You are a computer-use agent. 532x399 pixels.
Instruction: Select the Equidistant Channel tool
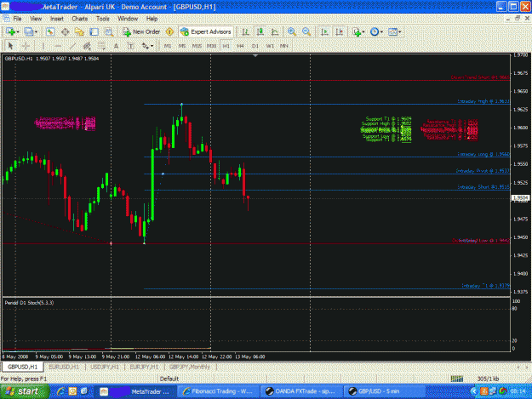[87, 46]
